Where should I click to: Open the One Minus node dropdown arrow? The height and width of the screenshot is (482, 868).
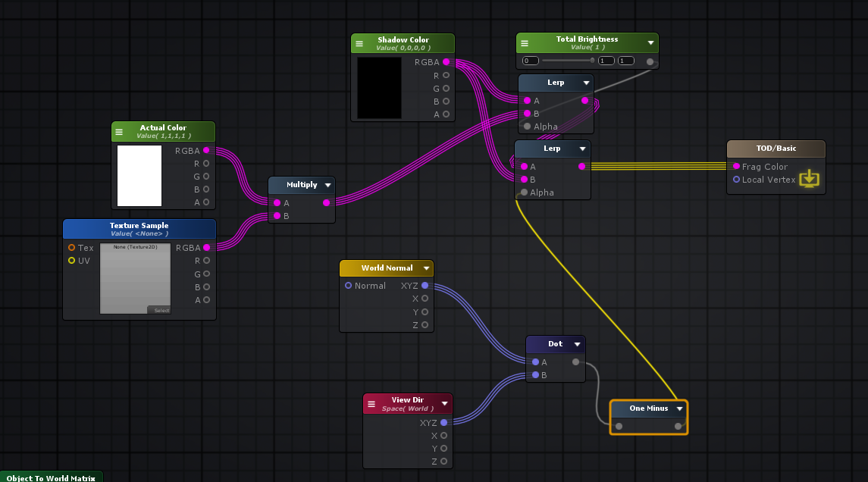pos(678,408)
